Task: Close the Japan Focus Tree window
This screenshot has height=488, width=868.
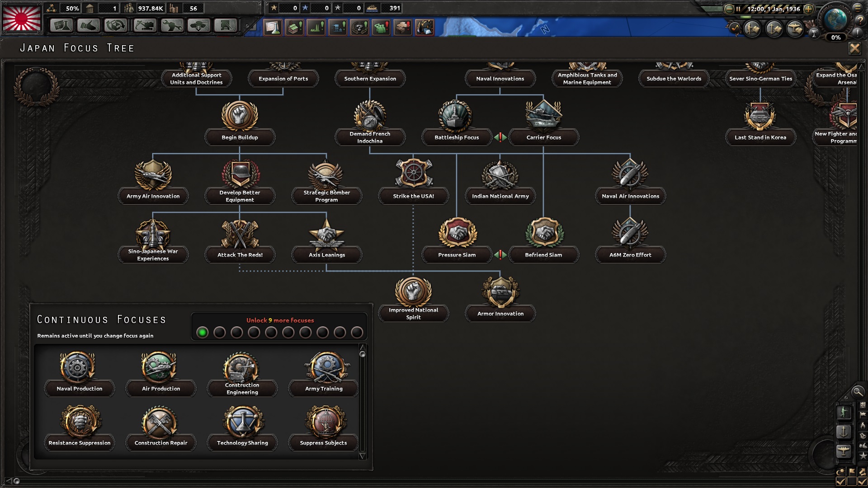Action: pos(854,48)
